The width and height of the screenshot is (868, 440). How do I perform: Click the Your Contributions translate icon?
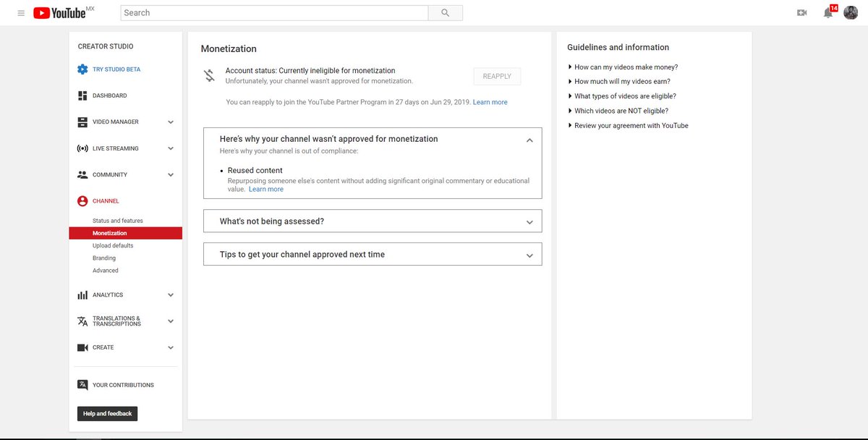click(82, 385)
